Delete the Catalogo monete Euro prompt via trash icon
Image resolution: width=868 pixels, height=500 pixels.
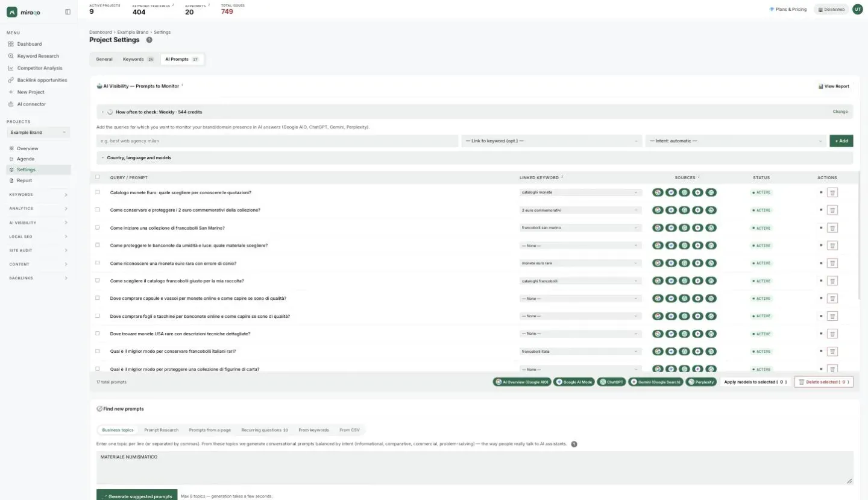click(x=832, y=192)
